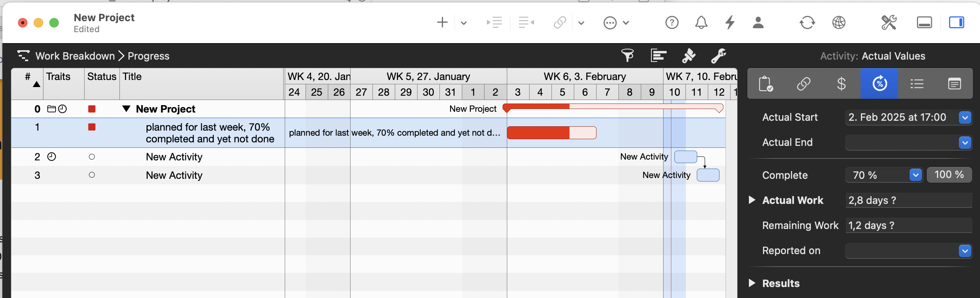Screen dimensions: 980x298
Task: Collapse the New Project group triangle
Action: (126, 109)
